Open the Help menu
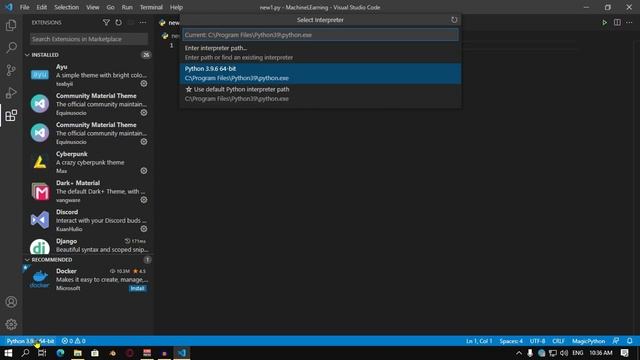Screen dimensions: 640x360 [176, 7]
